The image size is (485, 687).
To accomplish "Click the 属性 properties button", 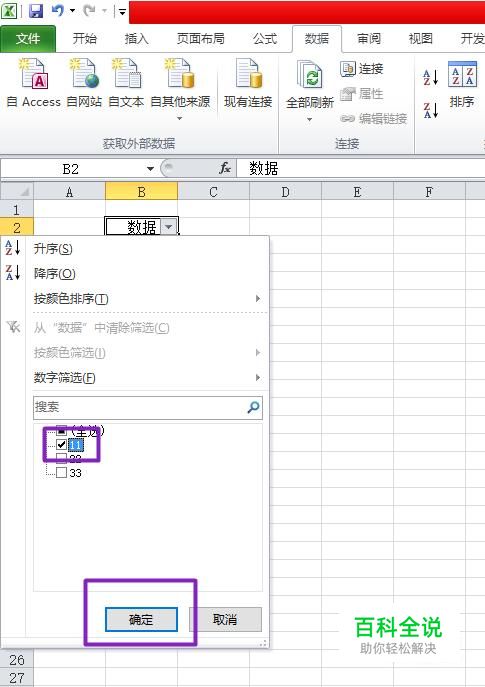I will [x=361, y=93].
